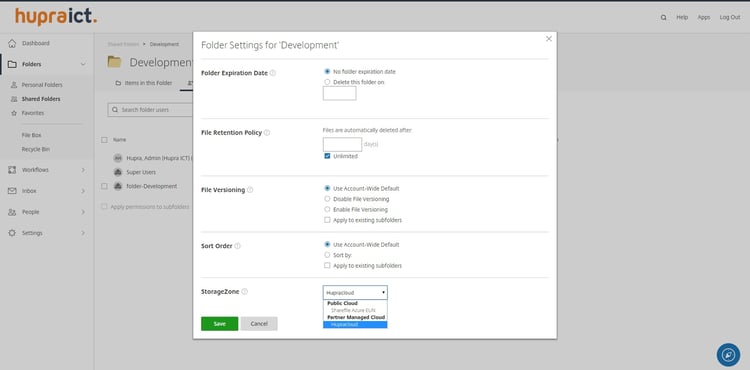750x370 pixels.
Task: Click the Development breadcrumb link
Action: (164, 44)
